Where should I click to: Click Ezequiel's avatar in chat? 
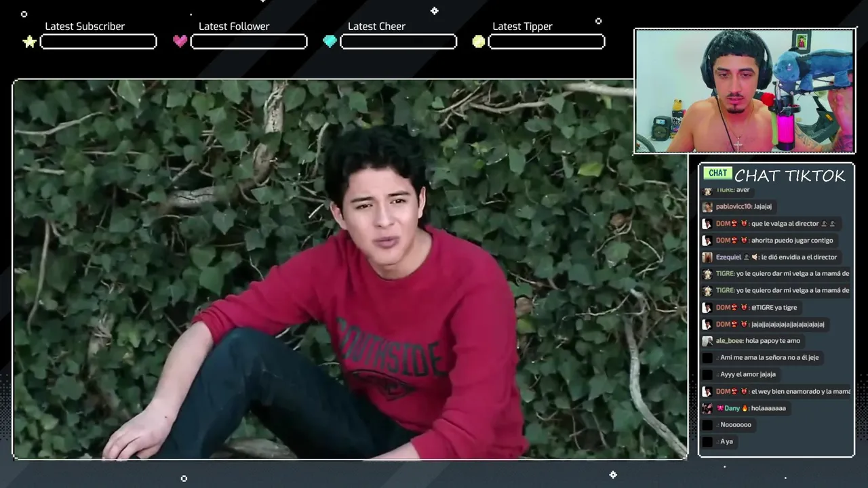[x=707, y=257]
